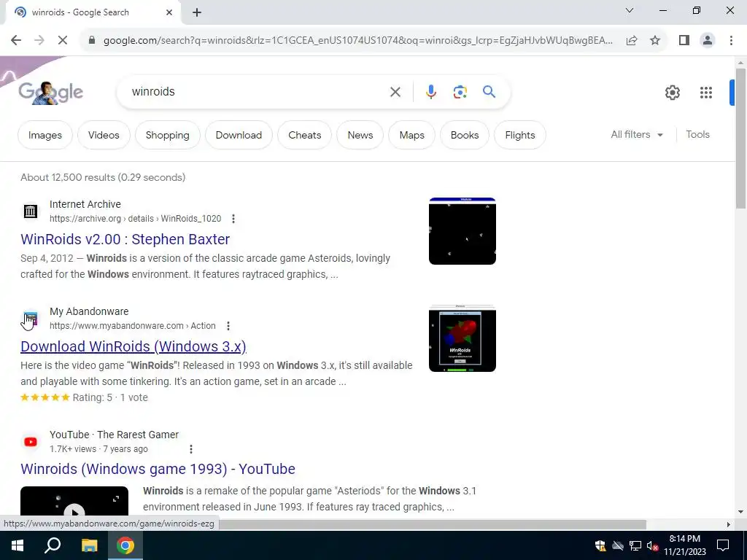This screenshot has height=560, width=747.
Task: Open the Chrome profile avatar
Action: coord(708,41)
